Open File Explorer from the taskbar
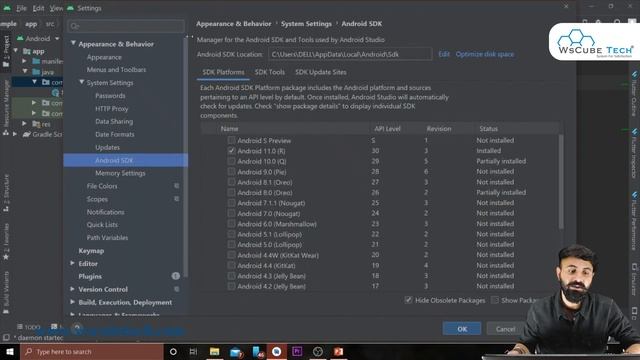The width and height of the screenshot is (640, 360). [x=215, y=352]
